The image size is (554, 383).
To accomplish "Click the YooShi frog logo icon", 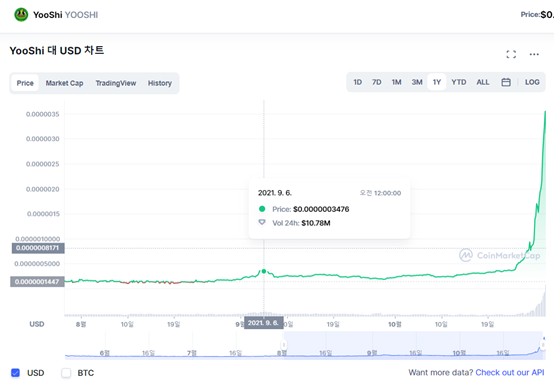I will [21, 15].
